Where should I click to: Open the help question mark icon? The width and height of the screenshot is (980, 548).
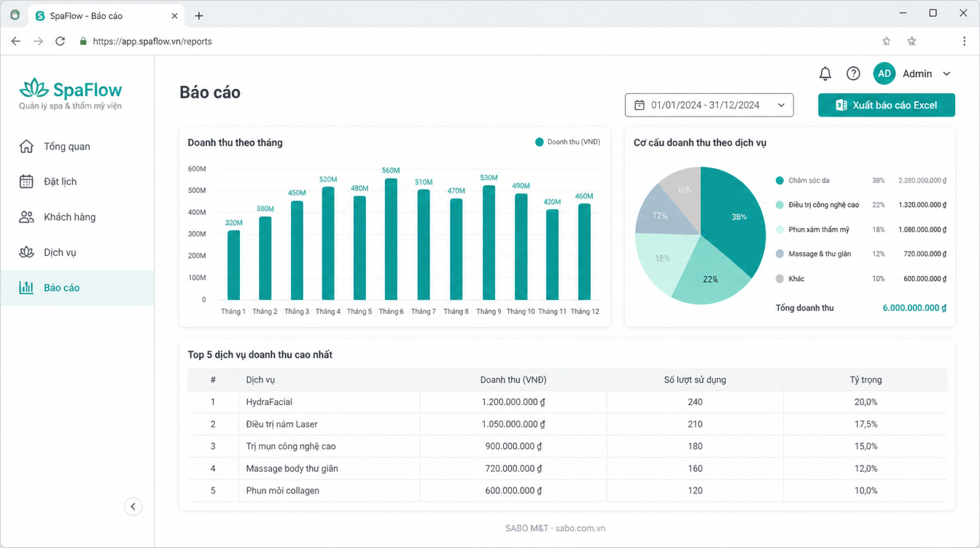853,74
